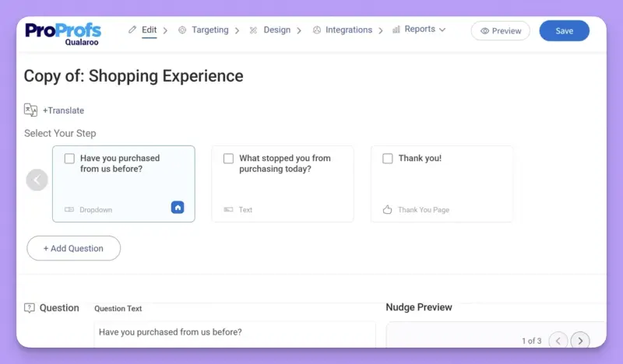The image size is (623, 364).
Task: Click the Preview button
Action: tap(501, 30)
